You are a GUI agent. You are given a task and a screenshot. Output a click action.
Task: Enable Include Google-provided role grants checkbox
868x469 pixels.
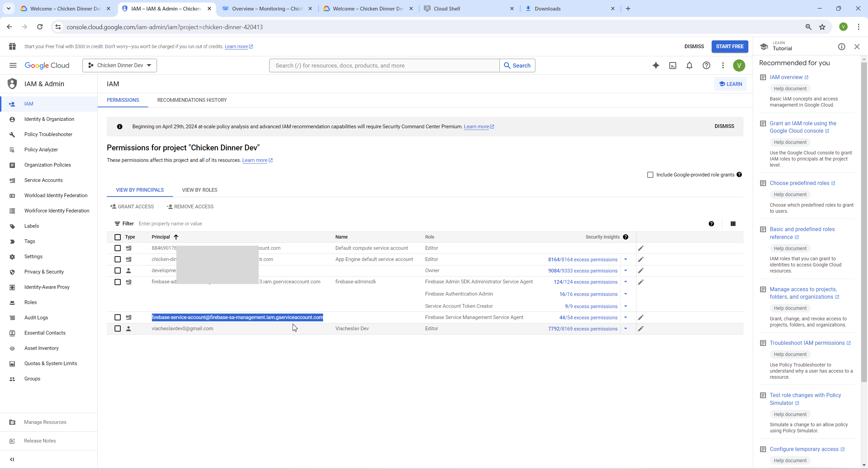point(650,175)
